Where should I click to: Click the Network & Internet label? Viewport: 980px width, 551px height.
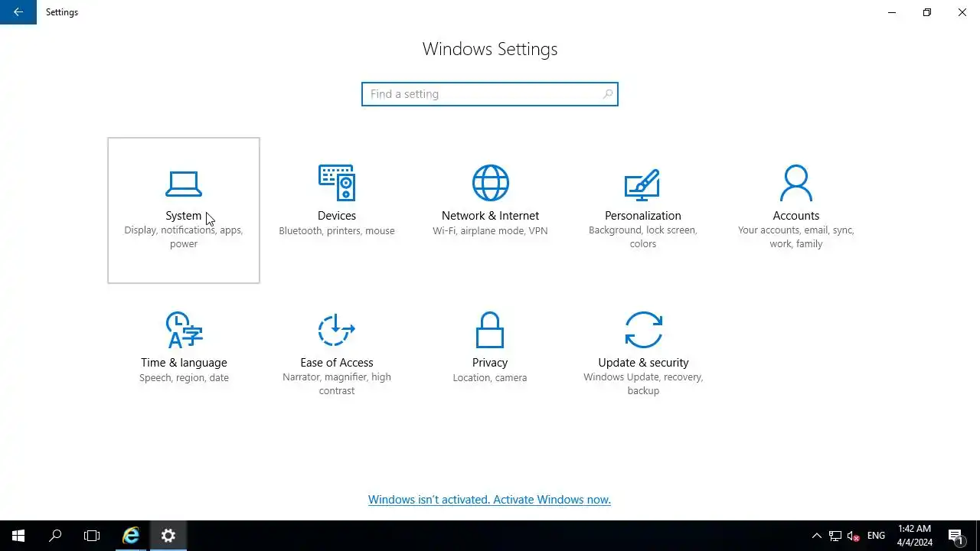490,216
